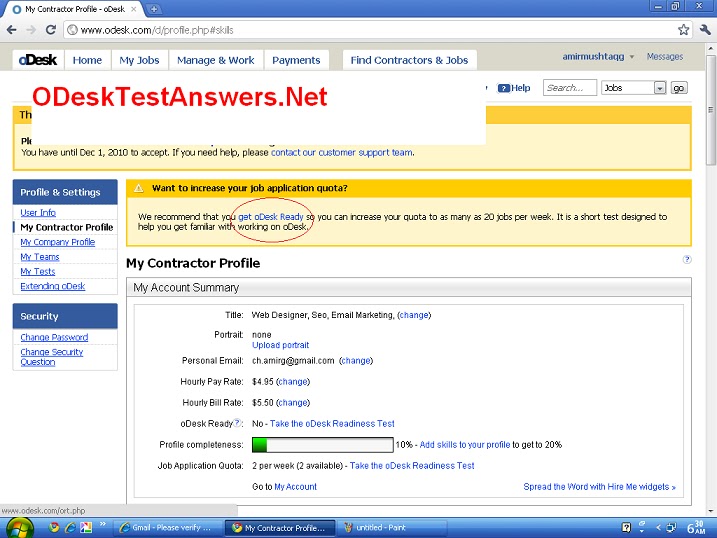Click tray help question mark icon
Screen dimensions: 717x538
coord(626,527)
